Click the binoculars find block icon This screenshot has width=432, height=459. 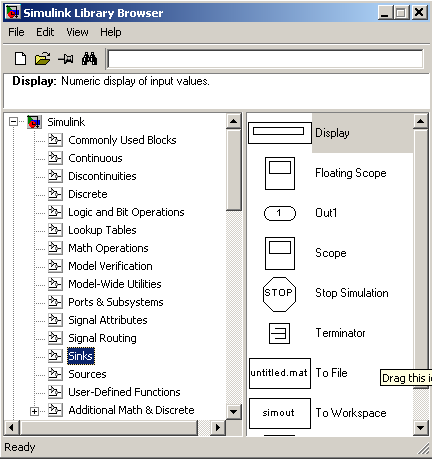tap(89, 59)
